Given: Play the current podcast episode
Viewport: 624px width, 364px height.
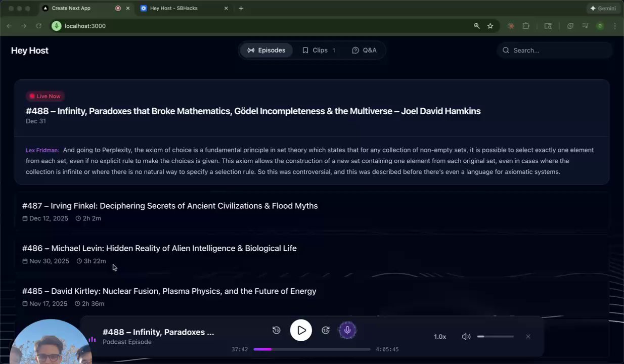Looking at the screenshot, I should (x=301, y=330).
